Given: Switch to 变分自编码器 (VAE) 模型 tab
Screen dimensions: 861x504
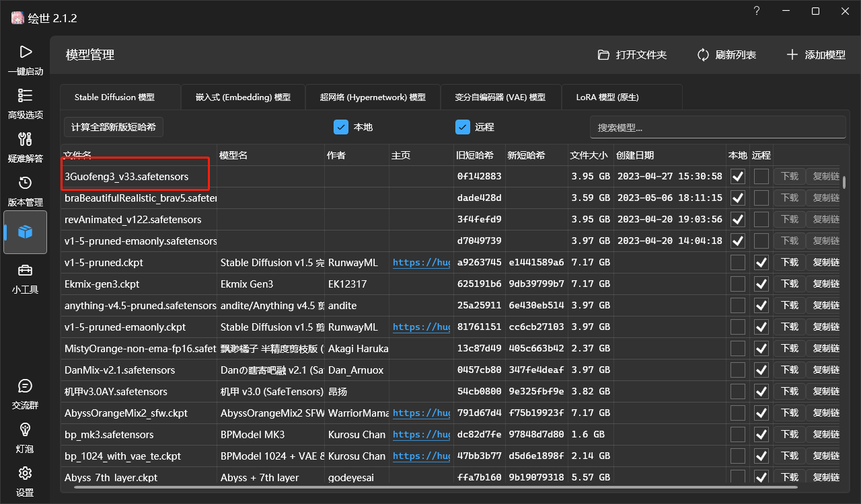Looking at the screenshot, I should (500, 97).
